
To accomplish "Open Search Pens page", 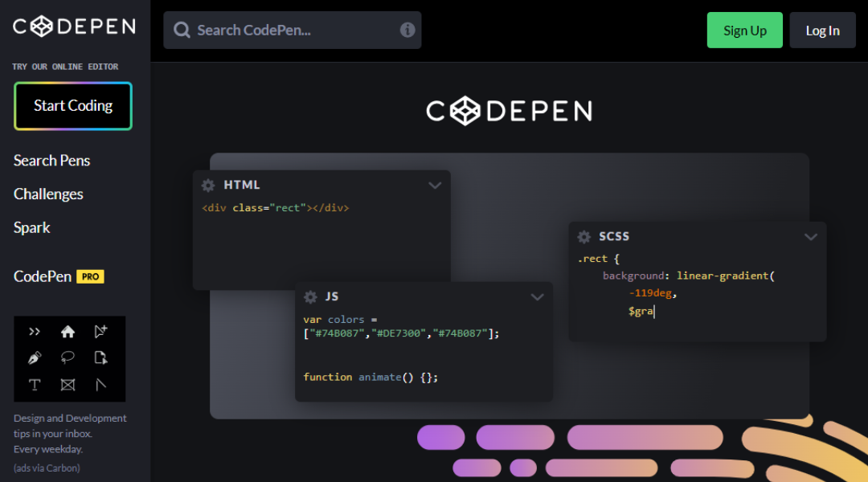I will (51, 161).
